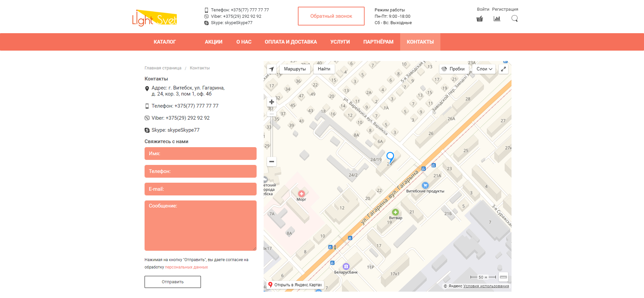Viewport: 644px width, 298px height.
Task: Click the Обратный звонок button
Action: click(x=331, y=16)
